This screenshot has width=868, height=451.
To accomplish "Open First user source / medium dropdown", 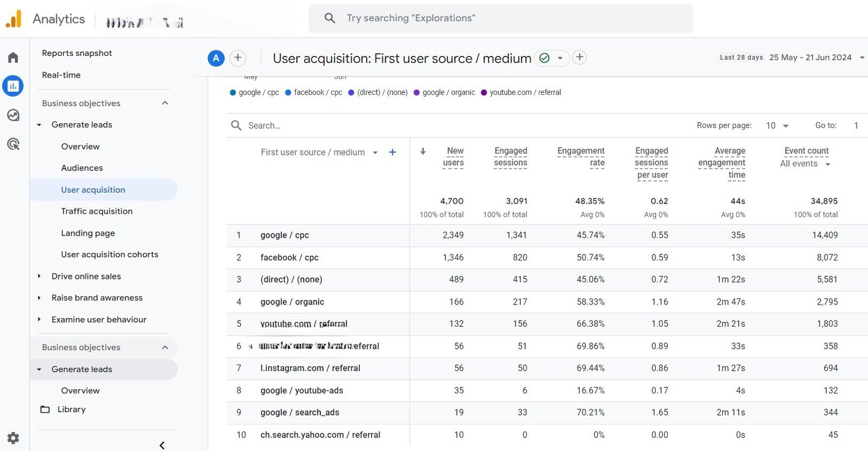I will point(374,153).
